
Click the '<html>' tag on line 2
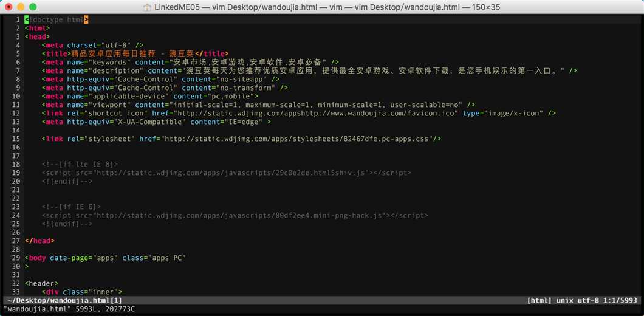click(x=37, y=28)
